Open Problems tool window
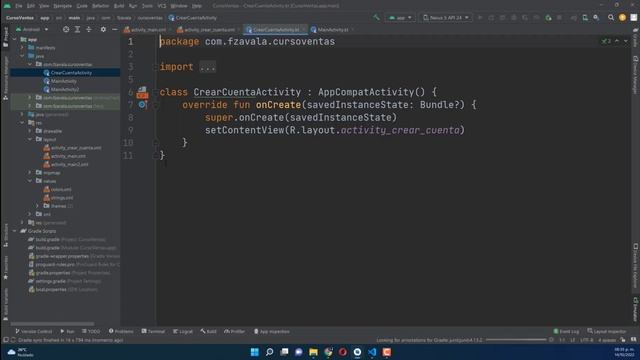 (121, 331)
